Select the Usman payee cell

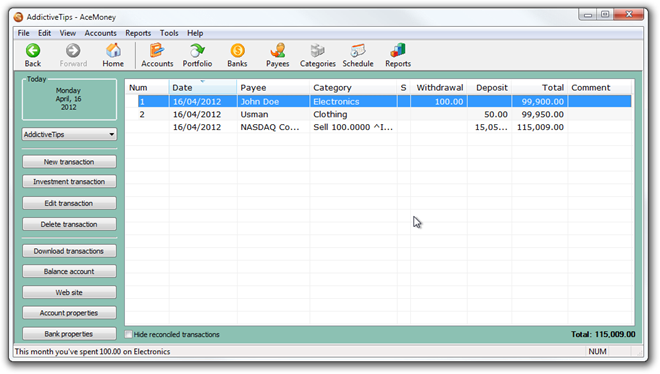[273, 114]
